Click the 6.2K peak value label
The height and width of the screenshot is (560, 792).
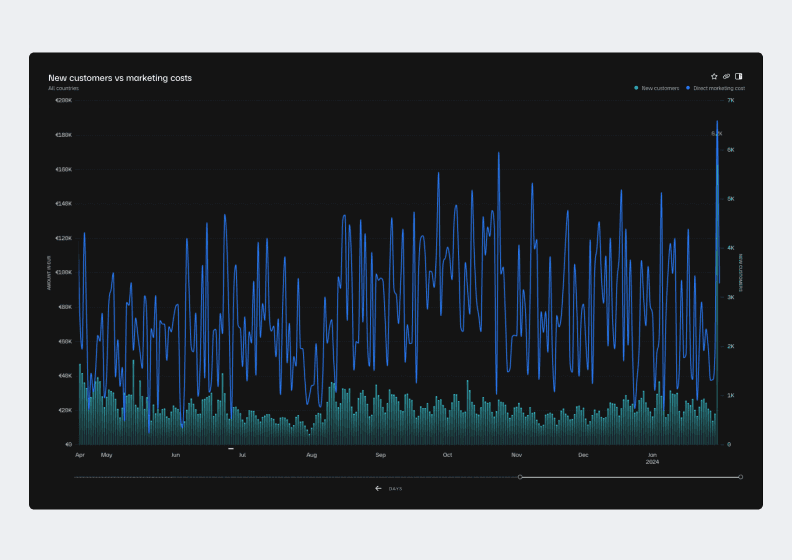click(717, 134)
